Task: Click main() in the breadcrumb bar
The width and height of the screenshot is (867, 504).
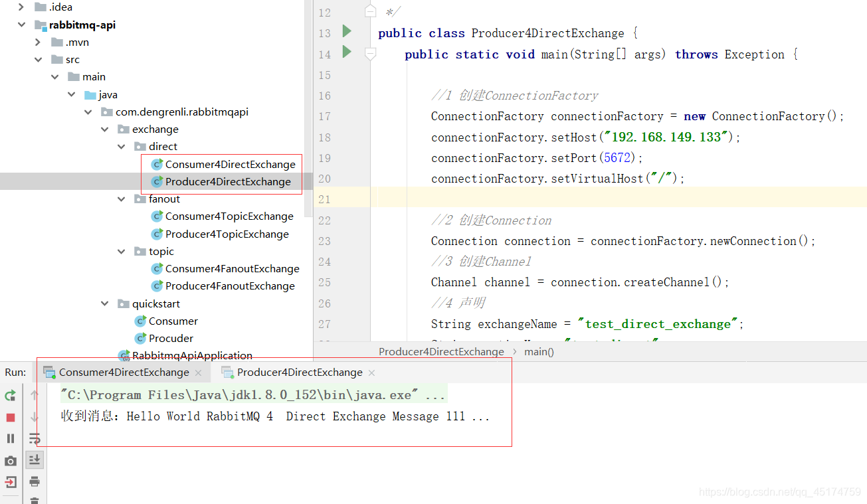Action: pyautogui.click(x=539, y=352)
